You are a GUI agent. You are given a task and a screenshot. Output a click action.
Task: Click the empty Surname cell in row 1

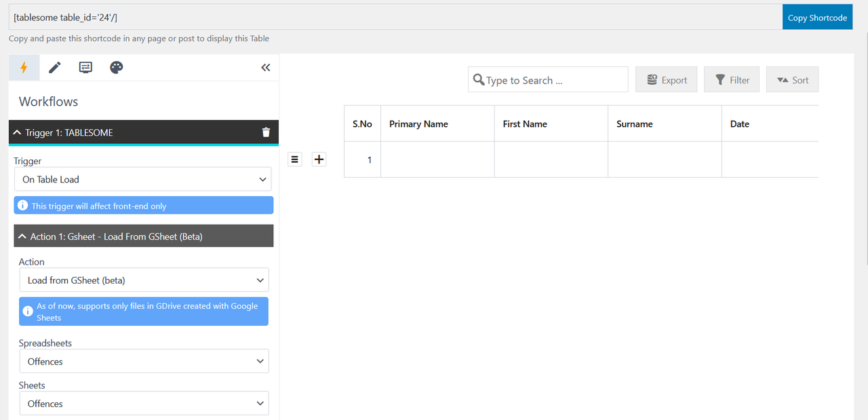(665, 159)
